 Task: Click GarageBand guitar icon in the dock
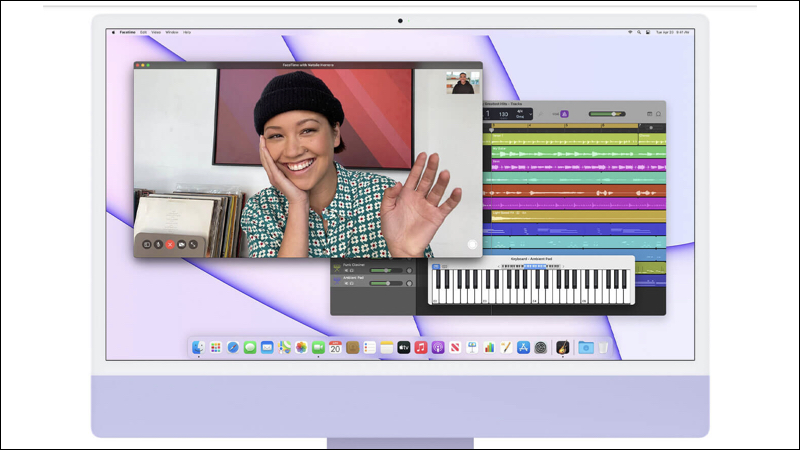563,347
